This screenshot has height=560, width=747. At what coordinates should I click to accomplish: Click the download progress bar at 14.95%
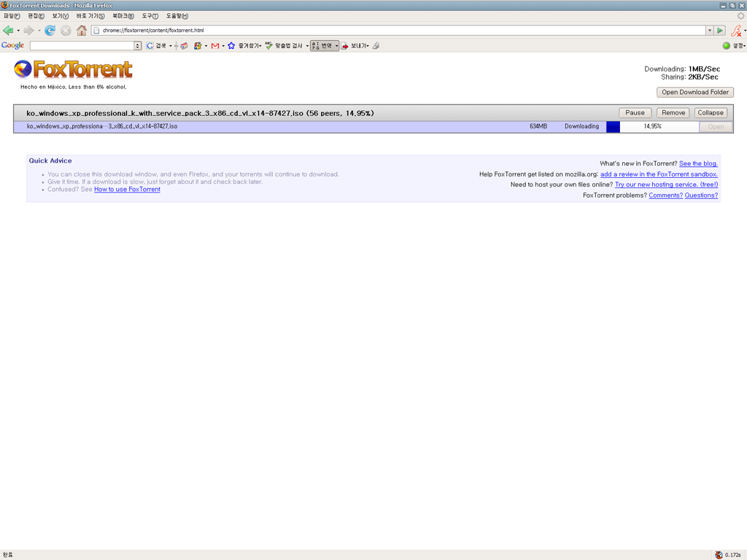[652, 127]
